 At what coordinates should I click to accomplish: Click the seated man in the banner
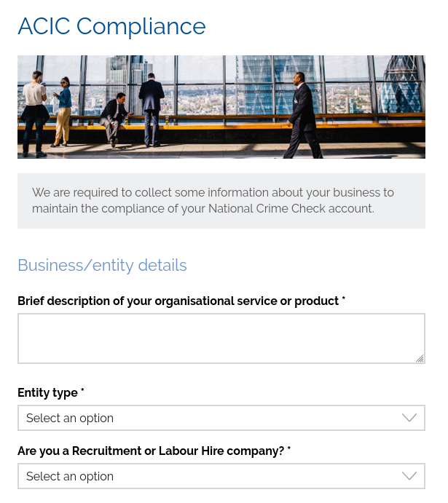pos(114,116)
